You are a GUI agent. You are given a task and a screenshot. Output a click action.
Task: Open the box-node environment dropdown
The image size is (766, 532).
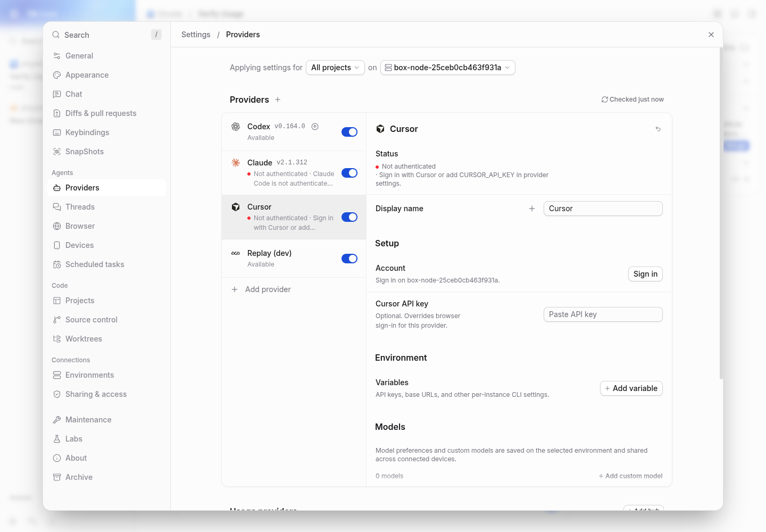coord(448,68)
